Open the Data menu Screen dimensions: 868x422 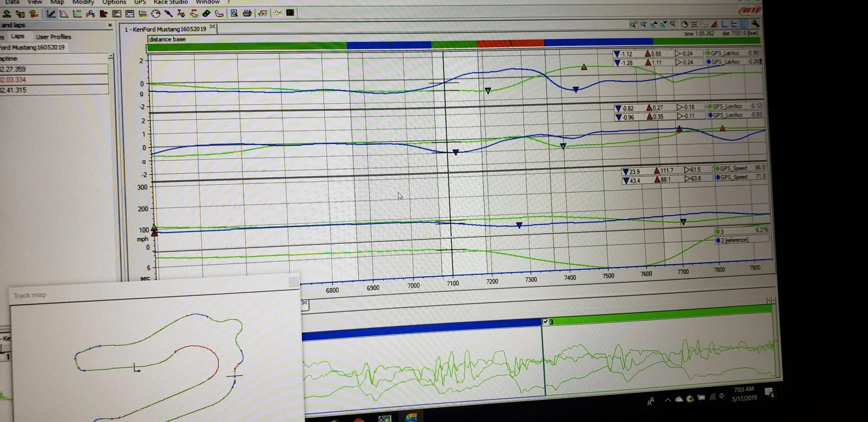tap(12, 2)
